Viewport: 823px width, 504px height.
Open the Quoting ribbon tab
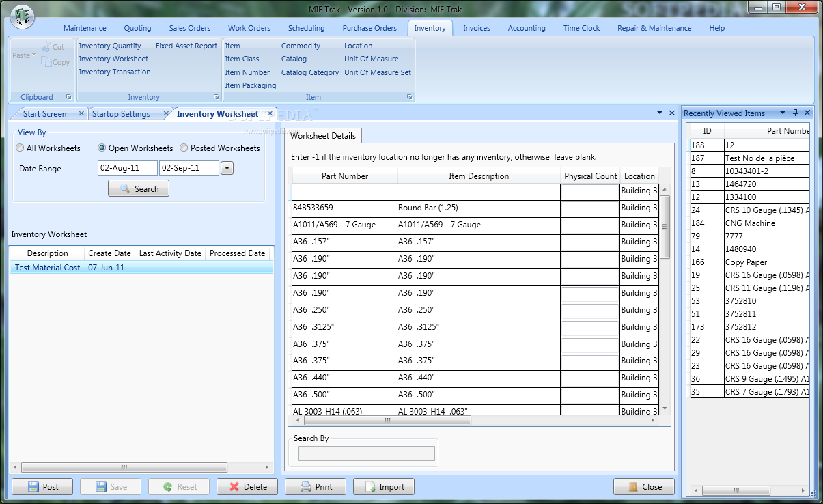coord(137,28)
